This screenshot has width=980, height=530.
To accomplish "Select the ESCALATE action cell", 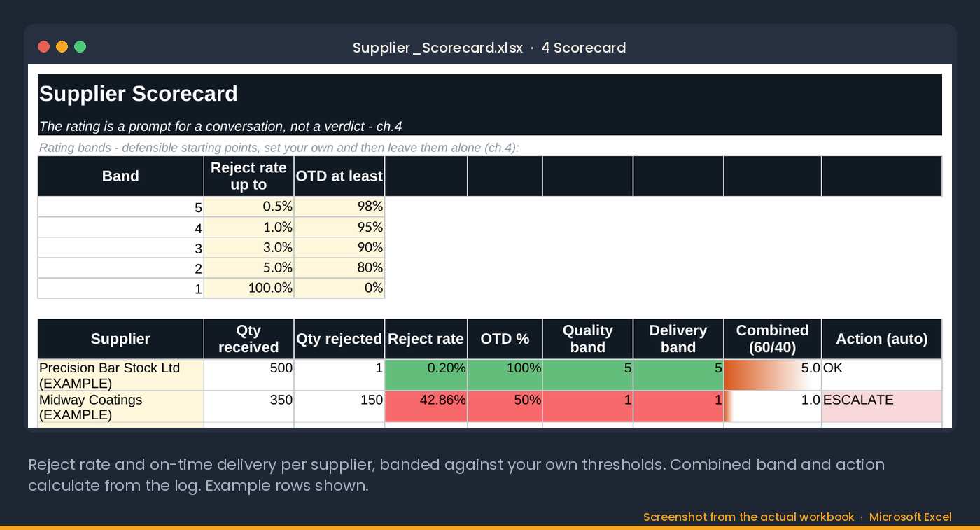I will pyautogui.click(x=882, y=407).
